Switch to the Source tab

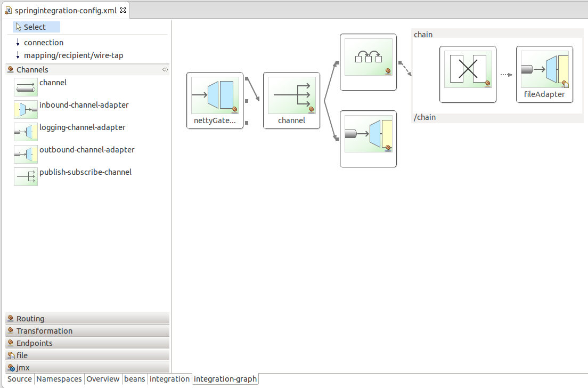20,379
